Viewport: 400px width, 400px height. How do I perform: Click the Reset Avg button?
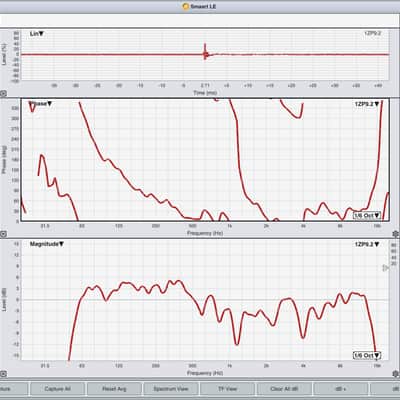coord(114,389)
